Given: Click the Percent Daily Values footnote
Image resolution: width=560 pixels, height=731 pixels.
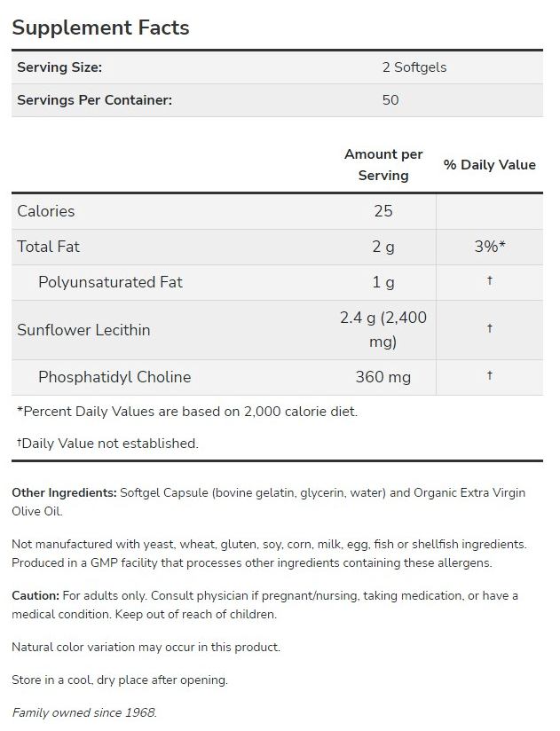Looking at the screenshot, I should coord(187,412).
